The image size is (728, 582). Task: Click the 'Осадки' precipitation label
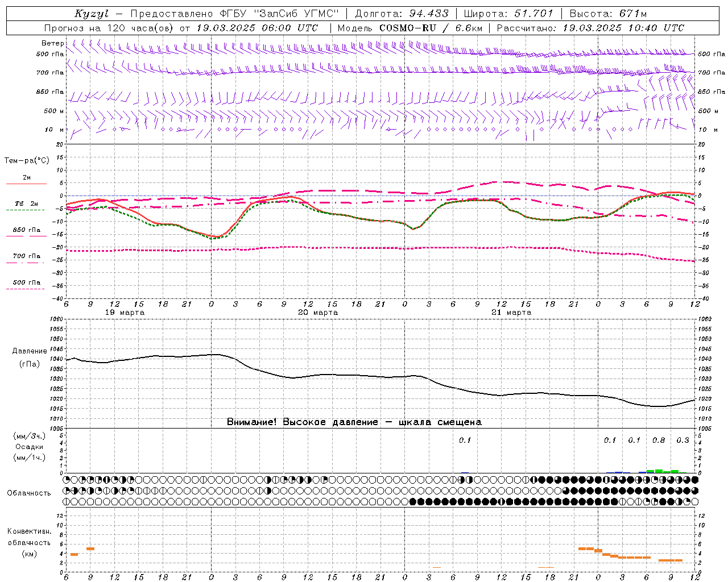pos(29,447)
